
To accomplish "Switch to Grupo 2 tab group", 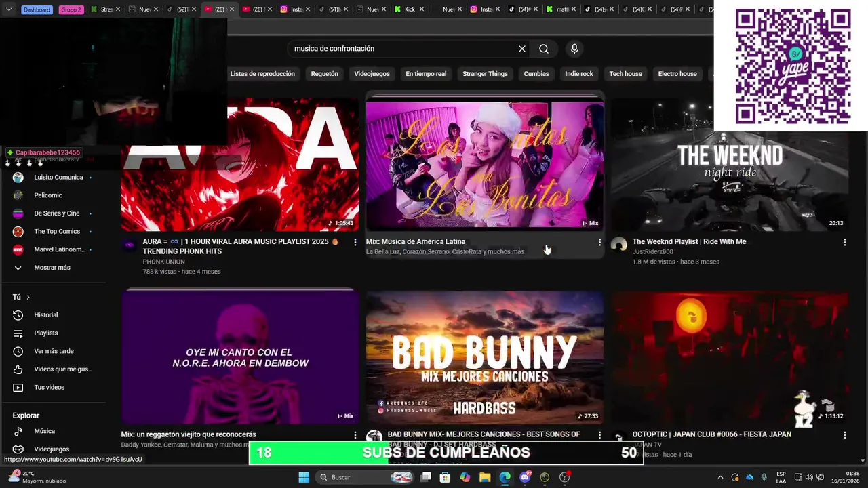I will [71, 9].
